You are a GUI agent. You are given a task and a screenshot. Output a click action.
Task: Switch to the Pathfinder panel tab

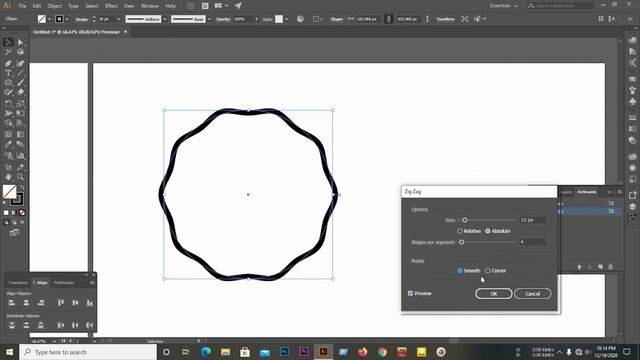point(64,282)
